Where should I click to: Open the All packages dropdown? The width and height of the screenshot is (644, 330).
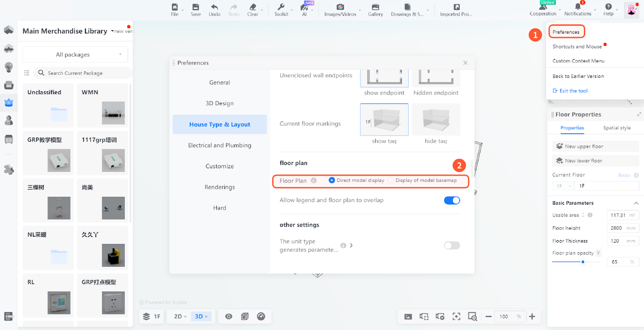point(75,55)
